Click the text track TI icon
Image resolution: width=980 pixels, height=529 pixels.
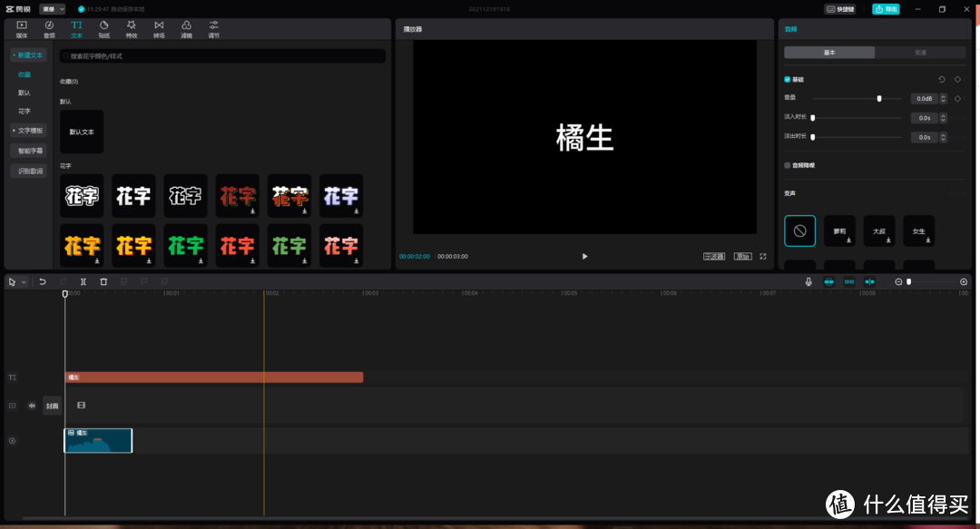click(x=12, y=377)
